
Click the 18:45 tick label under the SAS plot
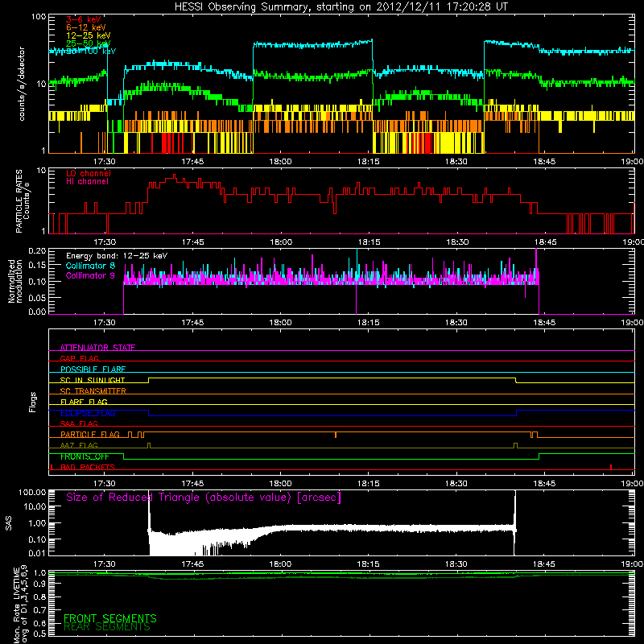[x=544, y=564]
